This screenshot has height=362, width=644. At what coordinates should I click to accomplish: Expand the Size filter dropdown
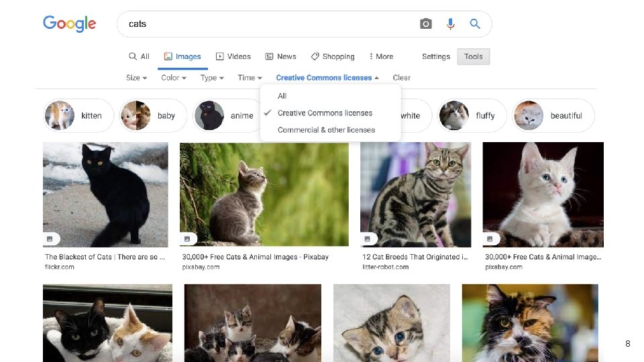point(136,78)
